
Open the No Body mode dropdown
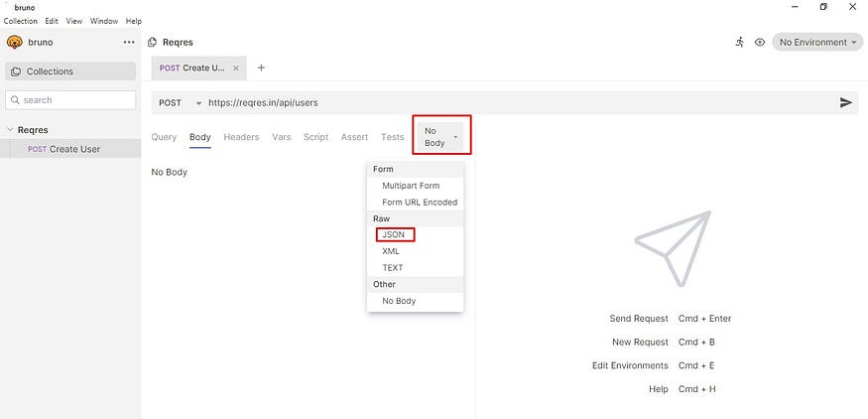[440, 137]
